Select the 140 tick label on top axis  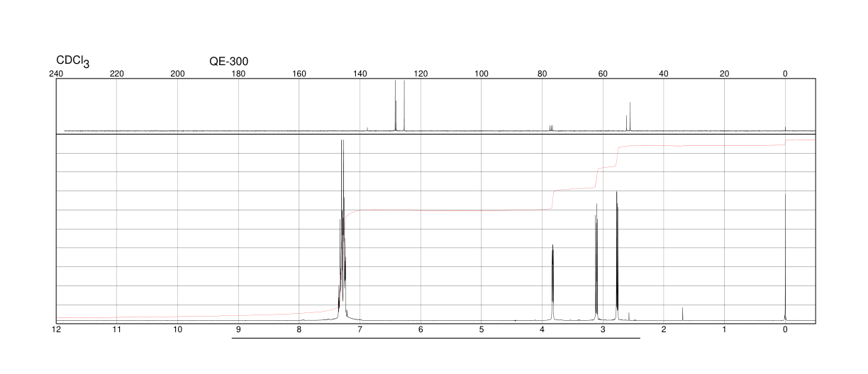[x=360, y=74]
